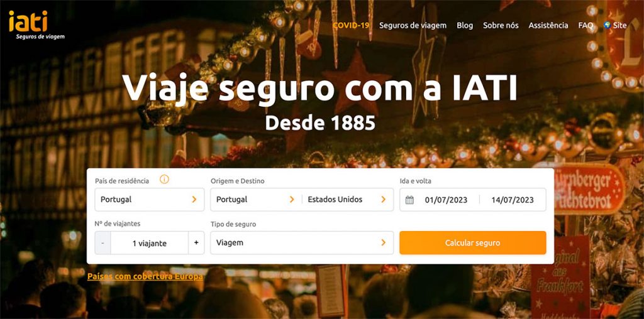The image size is (644, 319).
Task: Increase travelers with the plus button
Action: (196, 243)
